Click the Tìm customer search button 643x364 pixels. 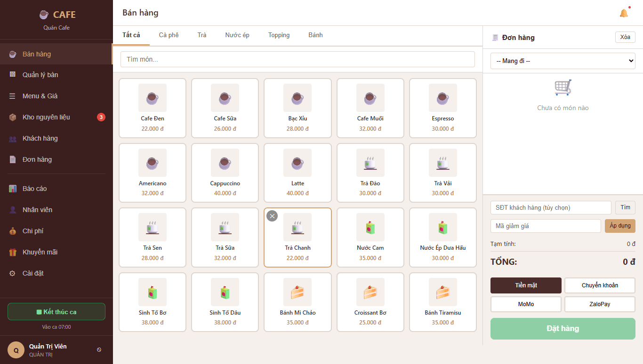click(625, 207)
